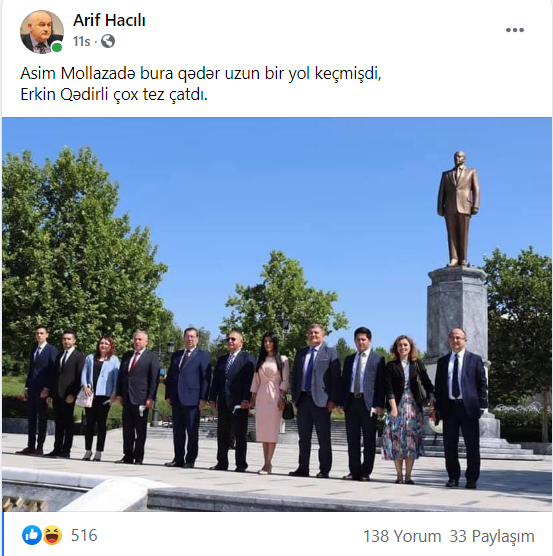This screenshot has width=553, height=556.
Task: Click the bronze statue in the photo
Action: [458, 208]
